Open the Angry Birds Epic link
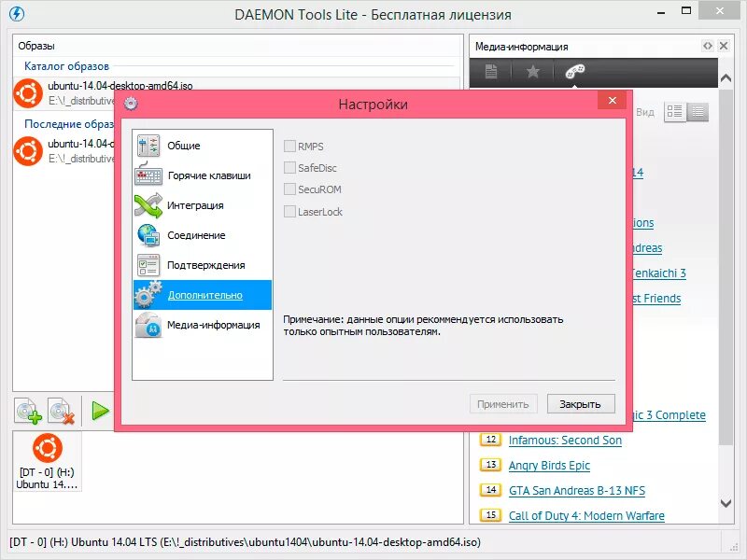Image resolution: width=747 pixels, height=560 pixels. 549,465
